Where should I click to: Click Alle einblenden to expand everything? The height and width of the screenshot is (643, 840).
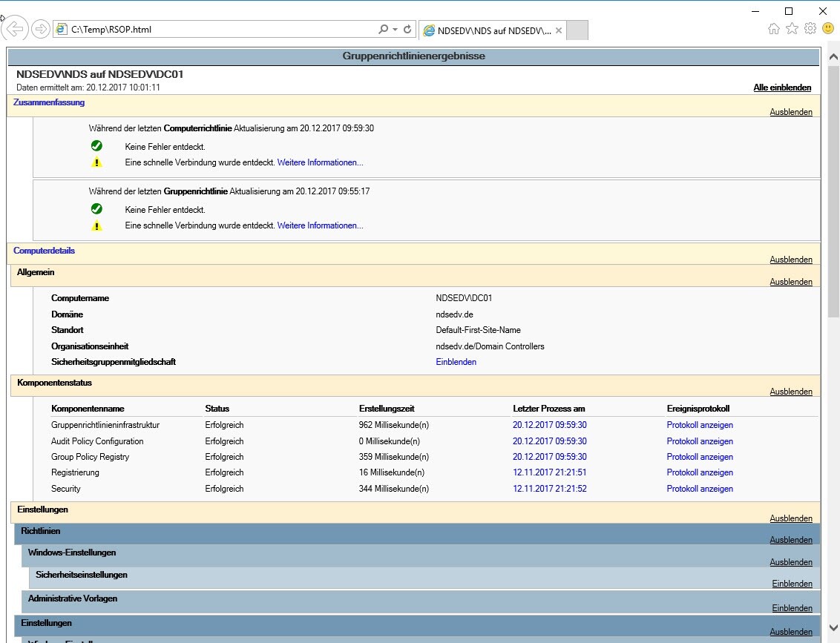[782, 88]
